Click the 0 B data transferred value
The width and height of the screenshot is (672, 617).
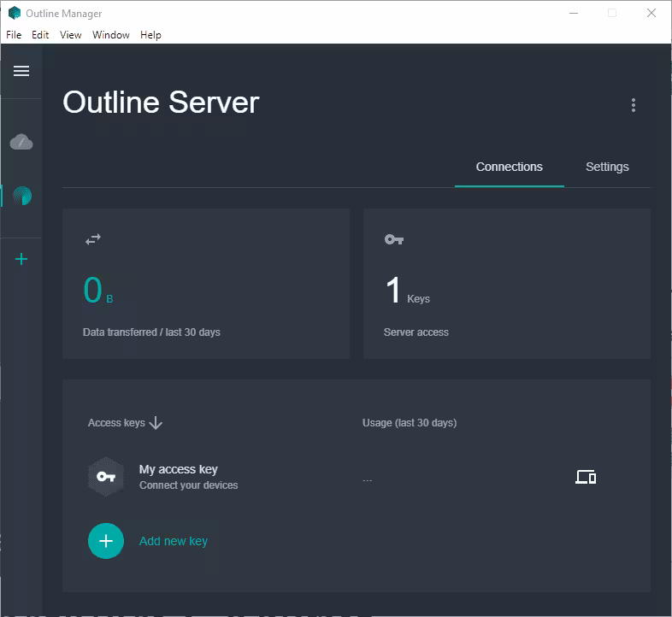(x=98, y=290)
